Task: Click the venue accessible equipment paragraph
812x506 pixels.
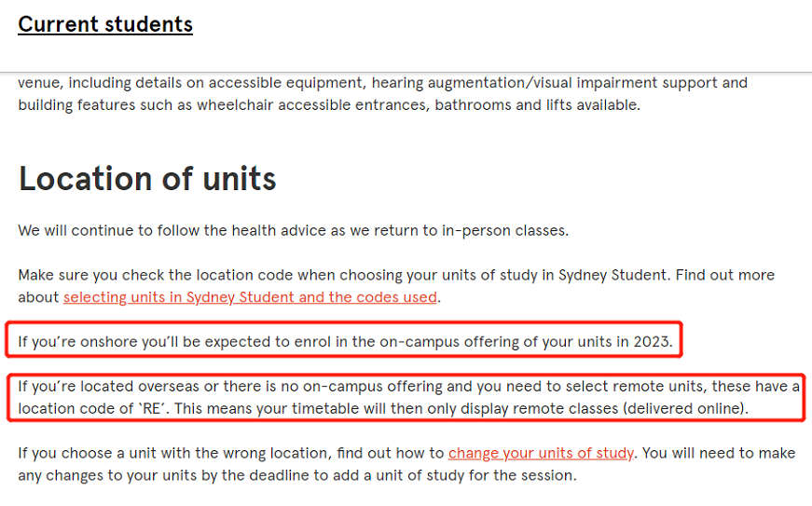Action: (x=383, y=93)
